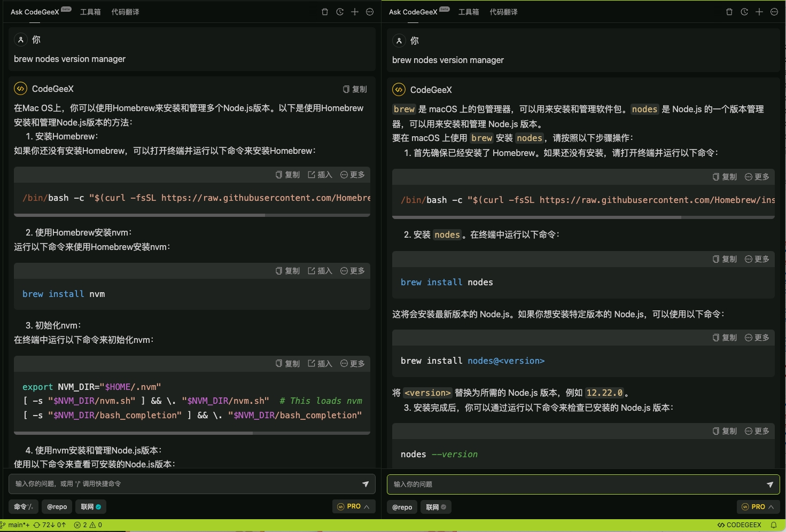
Task: Click the @repo button in left panel
Action: (x=57, y=506)
